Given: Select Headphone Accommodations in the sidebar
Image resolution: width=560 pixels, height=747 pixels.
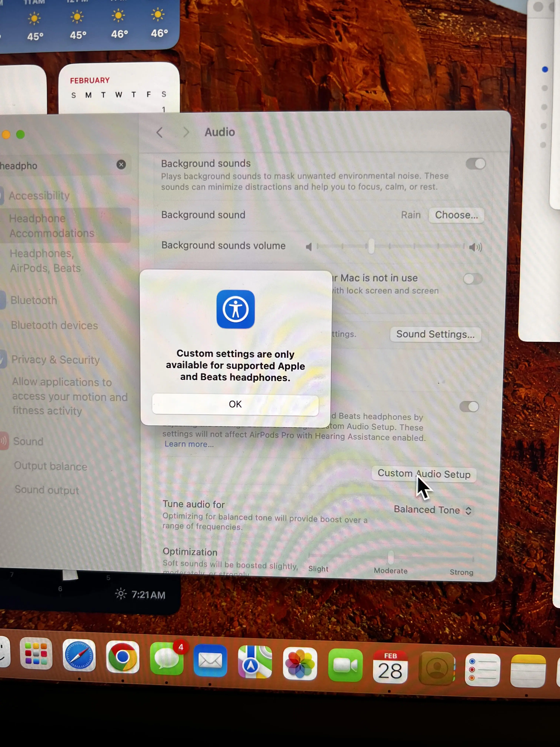Looking at the screenshot, I should click(x=51, y=226).
